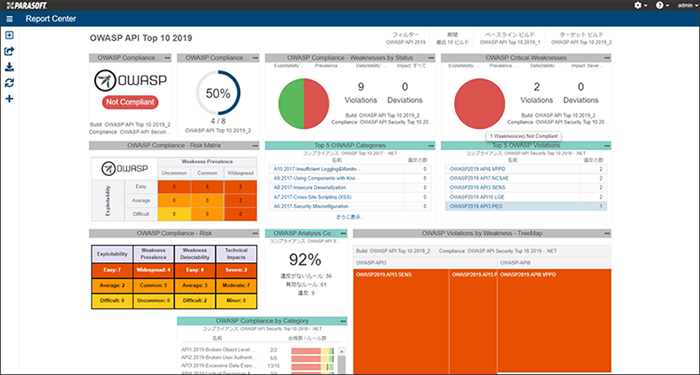
Task: Open the hamburger navigation menu
Action: click(x=10, y=19)
